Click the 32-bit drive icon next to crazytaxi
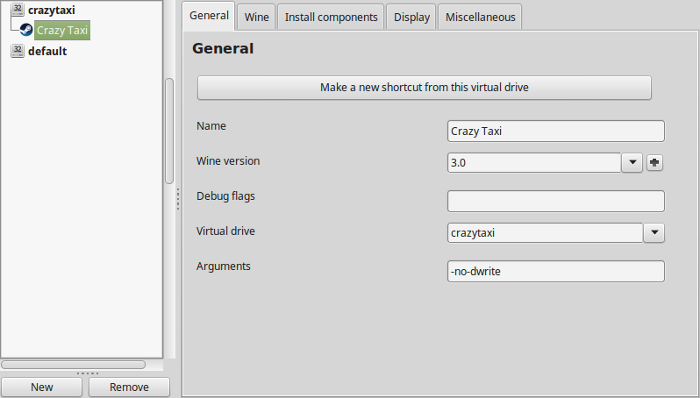Image resolution: width=700 pixels, height=398 pixels. click(x=17, y=9)
